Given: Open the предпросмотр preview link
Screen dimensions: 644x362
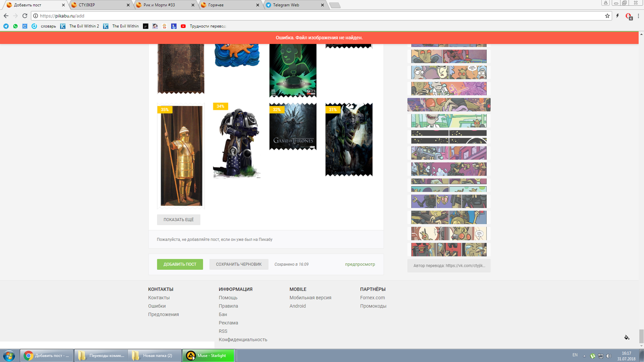Looking at the screenshot, I should click(360, 264).
